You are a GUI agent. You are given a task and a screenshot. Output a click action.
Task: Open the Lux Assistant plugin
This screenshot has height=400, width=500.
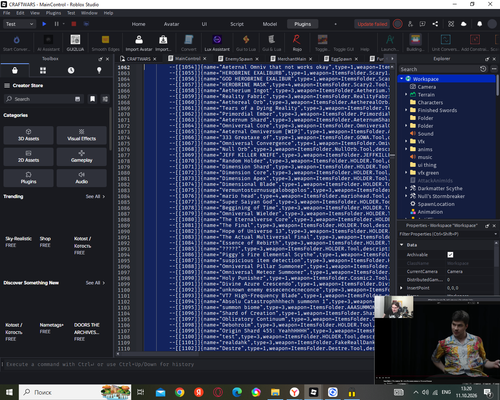[217, 43]
